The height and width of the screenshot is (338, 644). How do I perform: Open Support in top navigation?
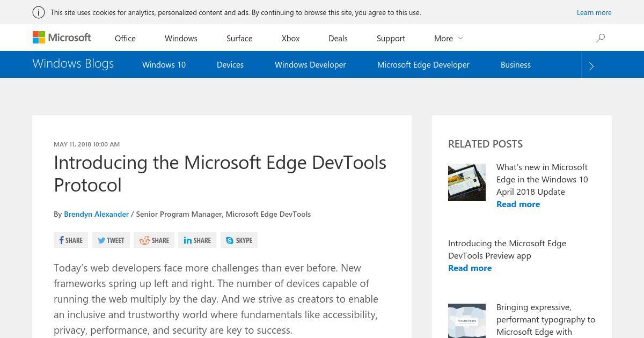[391, 38]
